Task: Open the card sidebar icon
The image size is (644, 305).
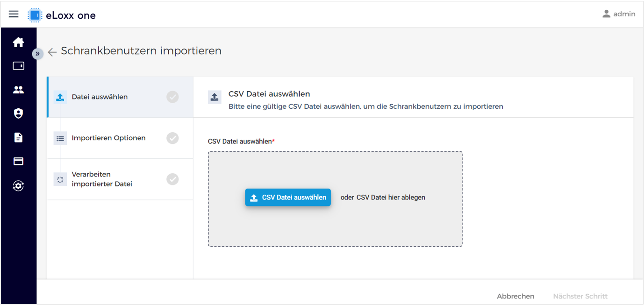Action: tap(18, 161)
